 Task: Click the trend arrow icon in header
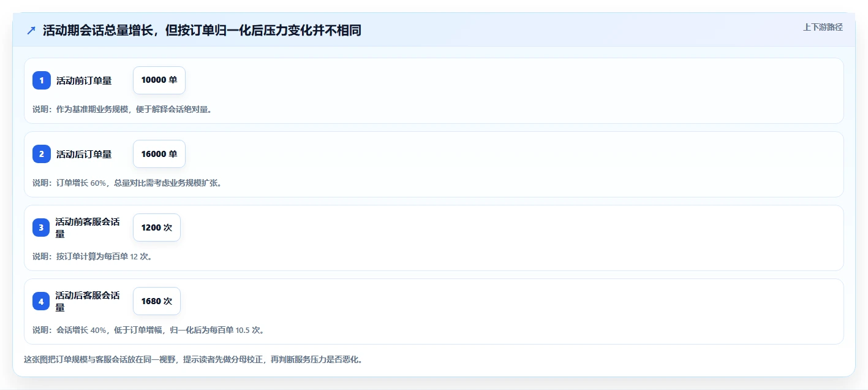tap(31, 30)
